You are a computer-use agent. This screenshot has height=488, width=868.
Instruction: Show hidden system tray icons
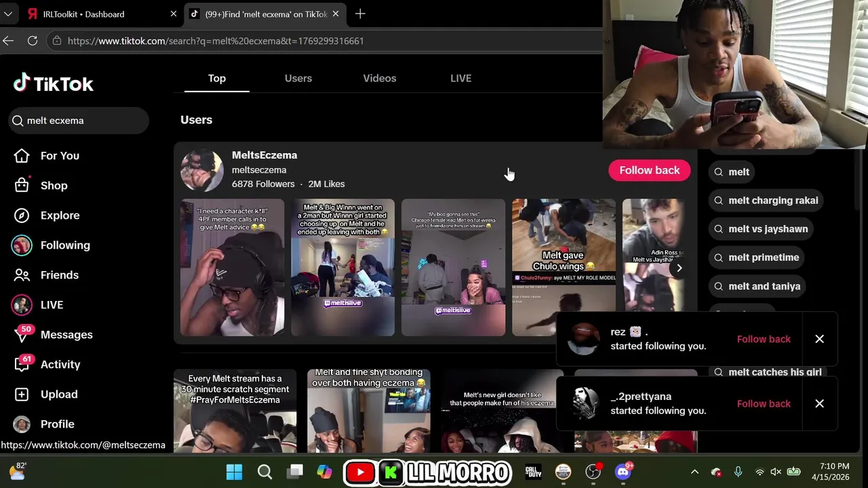(694, 472)
